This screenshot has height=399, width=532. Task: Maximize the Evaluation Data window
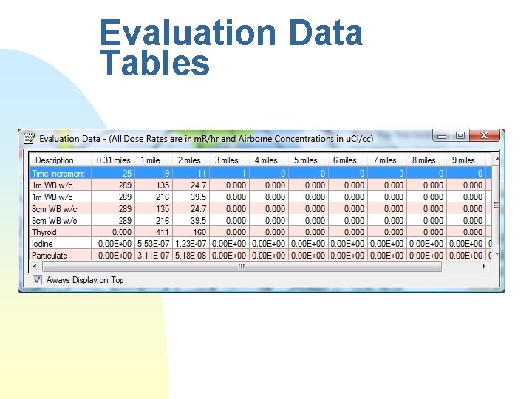point(460,136)
